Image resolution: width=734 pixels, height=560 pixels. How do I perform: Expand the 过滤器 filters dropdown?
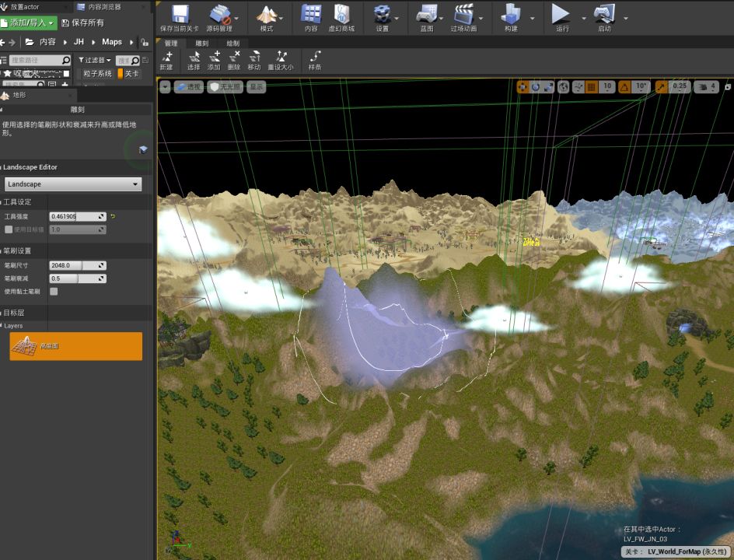94,60
